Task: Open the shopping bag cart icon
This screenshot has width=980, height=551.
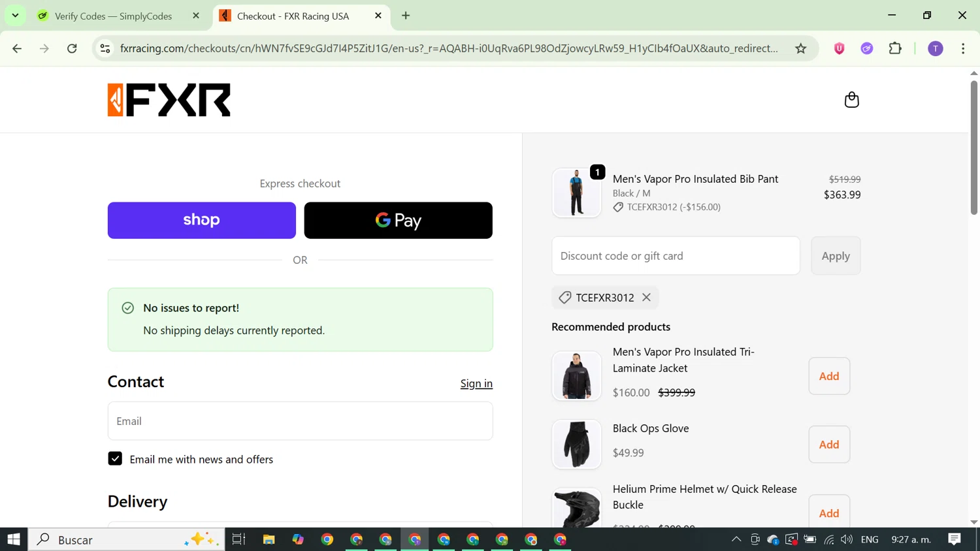Action: 851,100
